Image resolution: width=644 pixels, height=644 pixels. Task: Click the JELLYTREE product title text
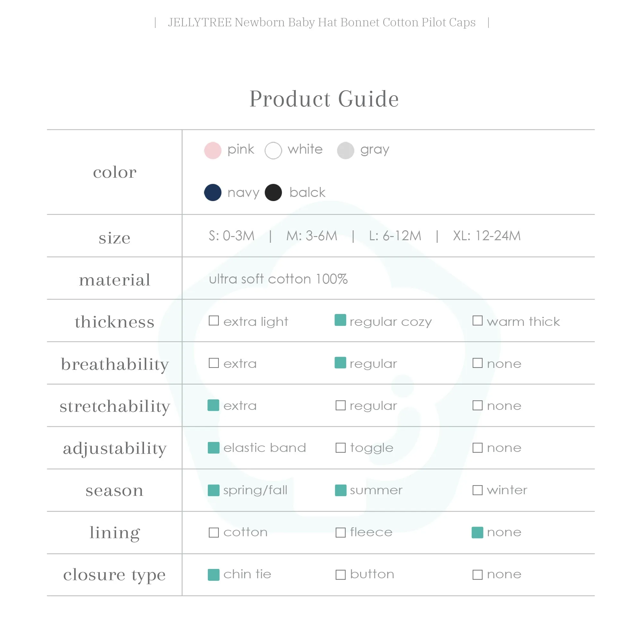[322, 22]
